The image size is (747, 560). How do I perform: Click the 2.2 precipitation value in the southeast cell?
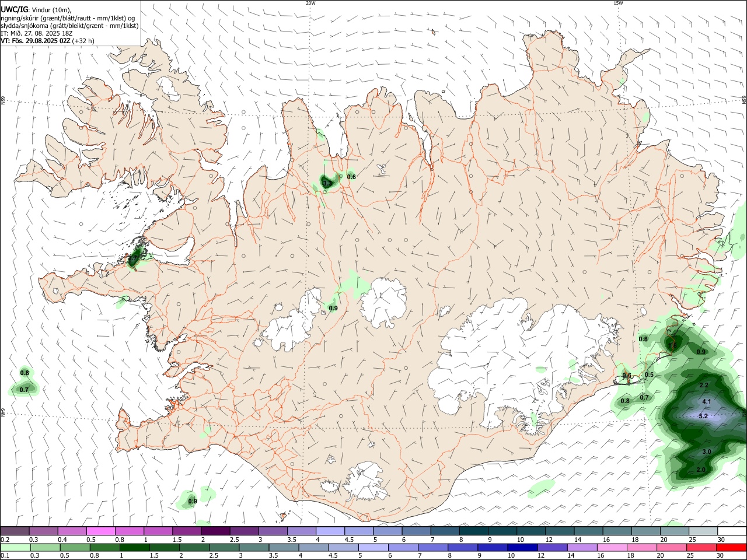(704, 385)
